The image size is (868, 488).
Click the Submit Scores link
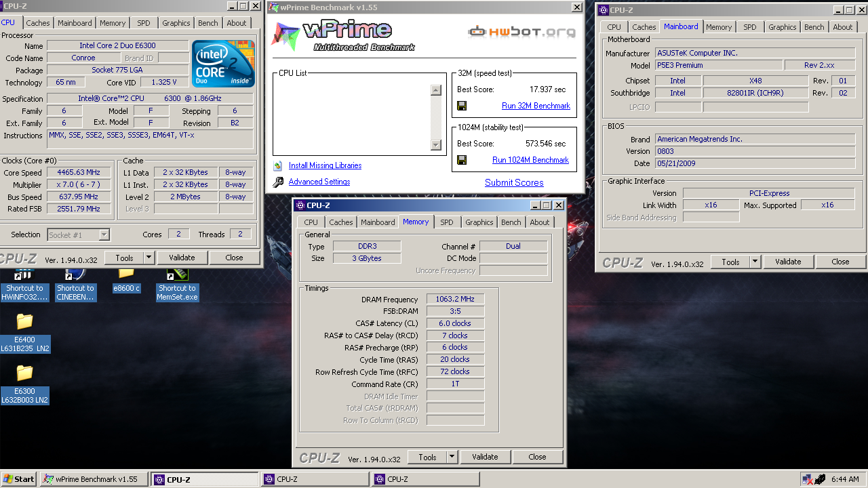514,182
